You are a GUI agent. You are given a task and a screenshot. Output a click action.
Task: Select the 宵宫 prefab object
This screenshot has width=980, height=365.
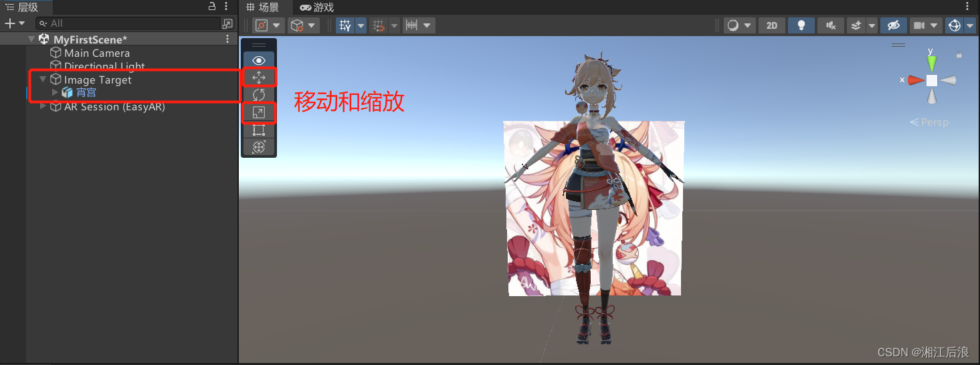tap(86, 93)
